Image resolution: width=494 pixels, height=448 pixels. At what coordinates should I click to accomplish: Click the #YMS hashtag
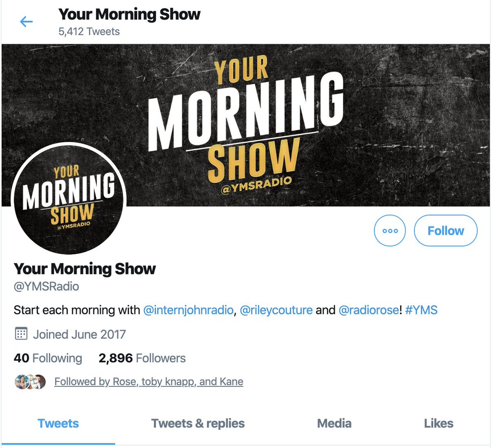421,310
